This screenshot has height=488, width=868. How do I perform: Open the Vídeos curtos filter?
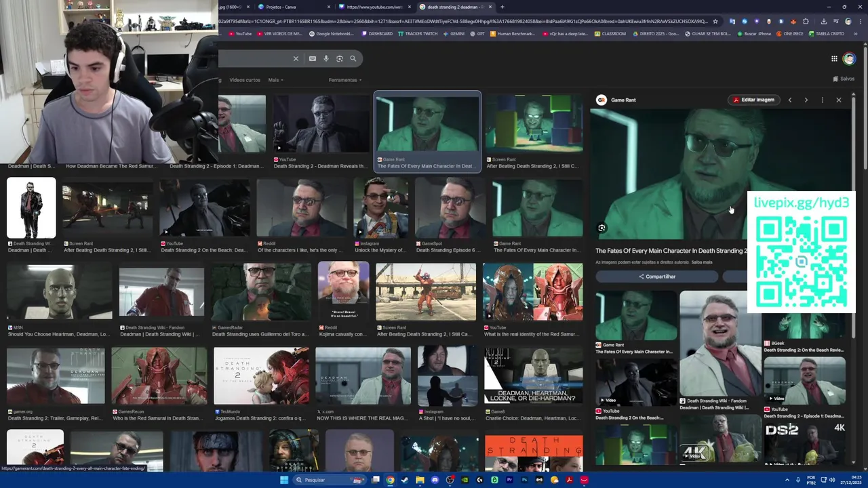[x=245, y=80]
